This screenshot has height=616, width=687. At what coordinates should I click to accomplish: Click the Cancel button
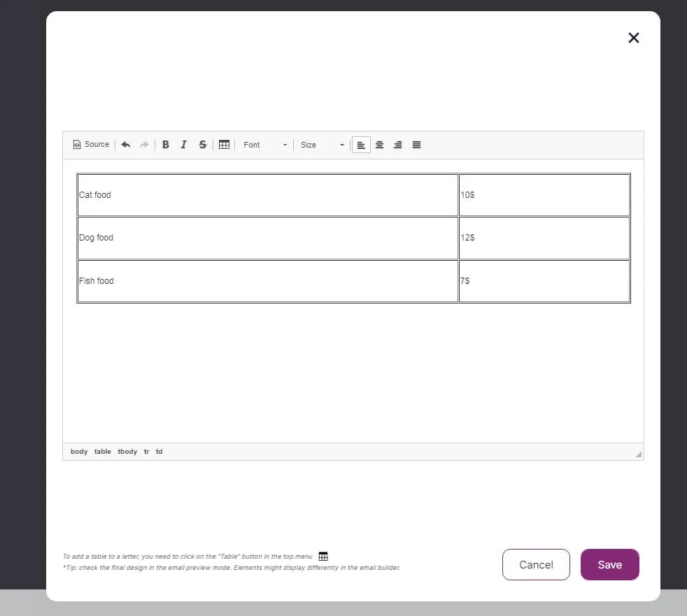536,565
